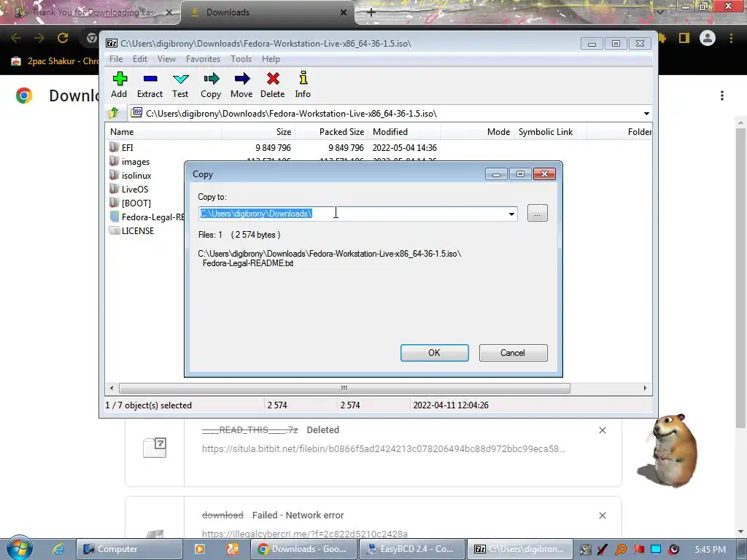Click the Add toolbar icon in 7-Zip
Screen dimensions: 747x560
point(119,85)
